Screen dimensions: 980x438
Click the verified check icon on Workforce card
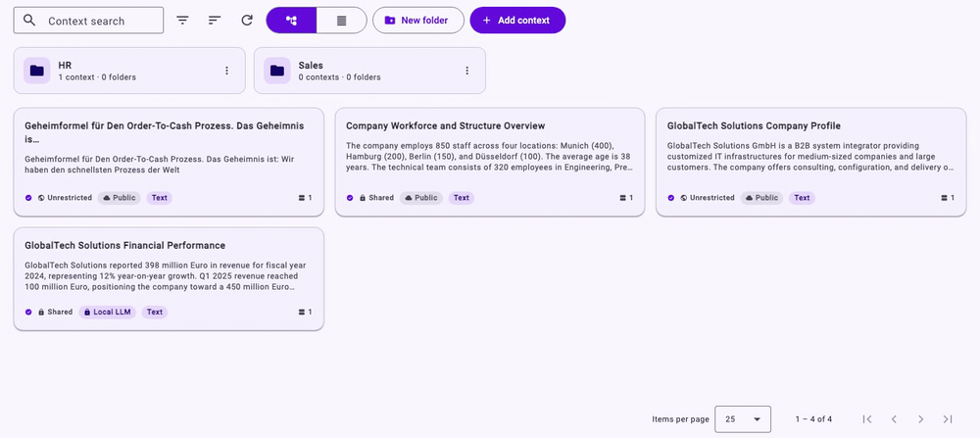(x=350, y=198)
